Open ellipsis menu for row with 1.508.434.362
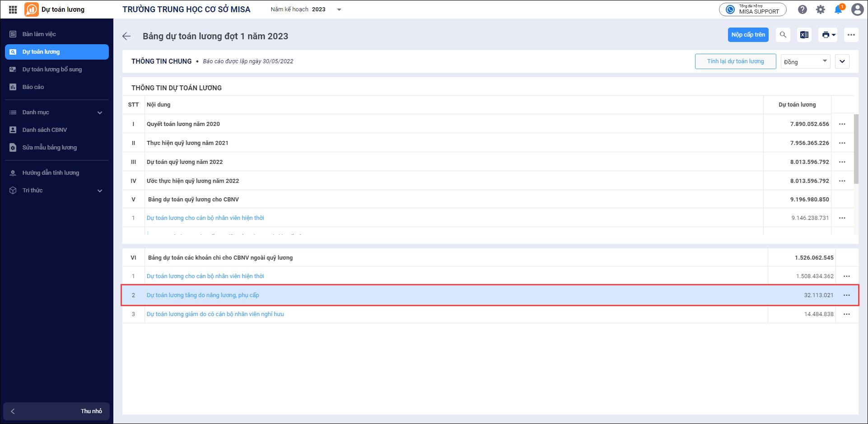The height and width of the screenshot is (424, 868). (847, 276)
